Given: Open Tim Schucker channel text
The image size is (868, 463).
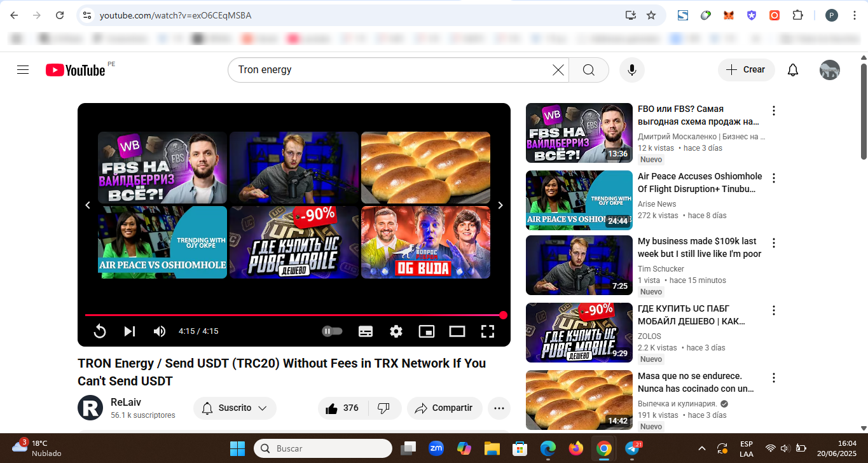Looking at the screenshot, I should coord(661,269).
